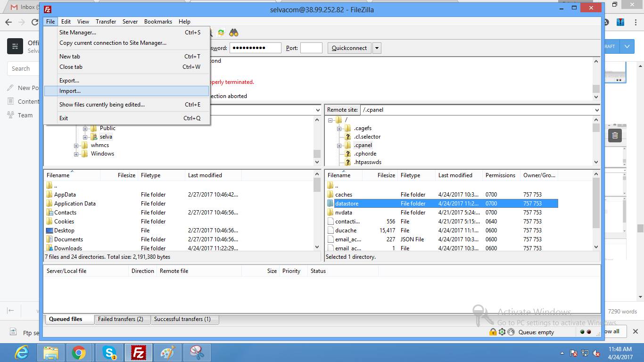Choose Exit from File menu
Viewport: 644px width, 362px height.
point(126,118)
